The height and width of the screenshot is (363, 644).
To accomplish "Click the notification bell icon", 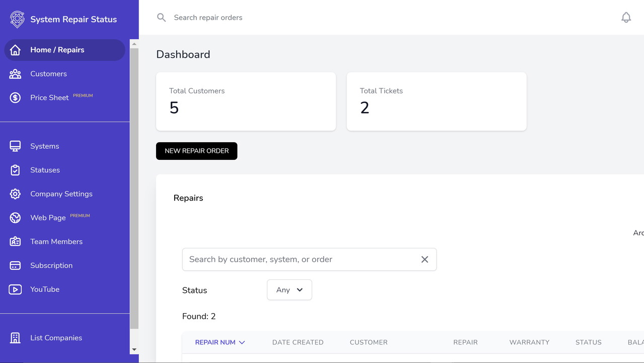I will point(626,18).
